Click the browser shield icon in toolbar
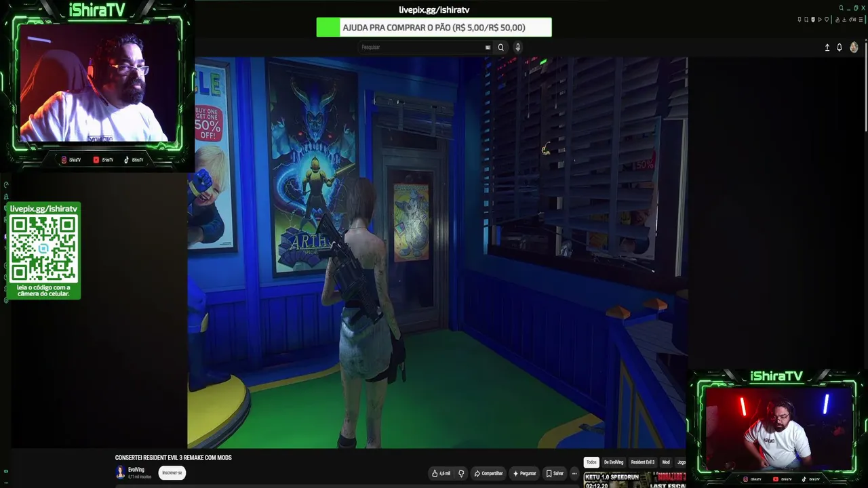The height and width of the screenshot is (488, 868). [813, 20]
